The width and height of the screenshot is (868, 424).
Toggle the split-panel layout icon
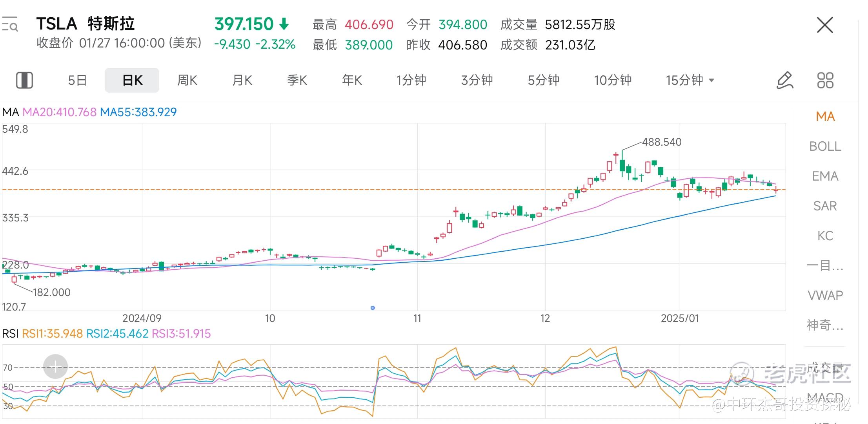[24, 80]
